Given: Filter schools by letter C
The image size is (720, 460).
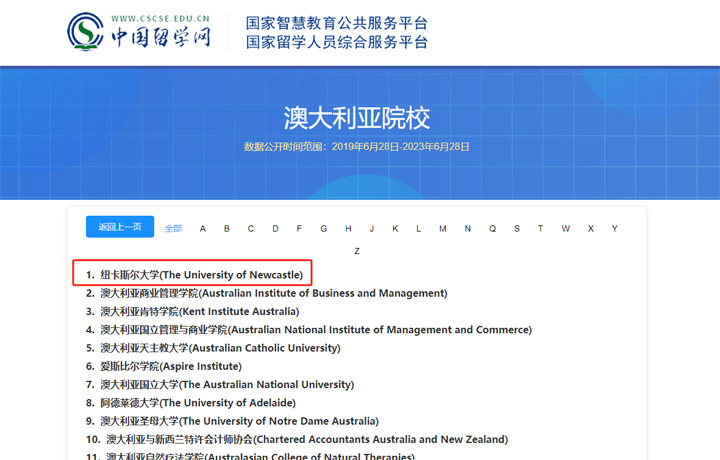Looking at the screenshot, I should 251,229.
